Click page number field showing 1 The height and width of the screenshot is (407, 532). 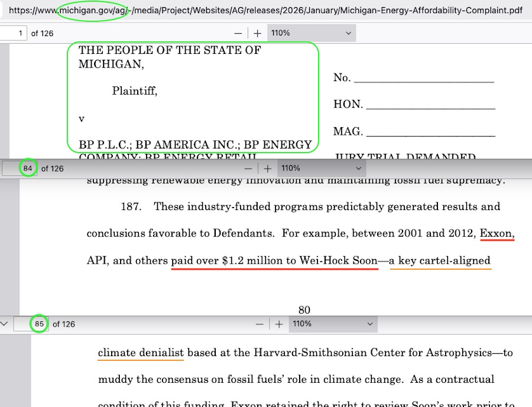14,34
